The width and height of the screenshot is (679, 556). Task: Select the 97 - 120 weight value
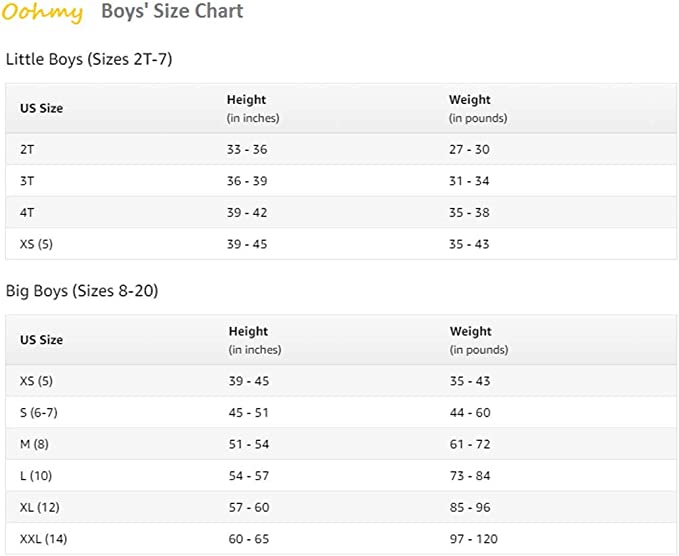(x=473, y=540)
